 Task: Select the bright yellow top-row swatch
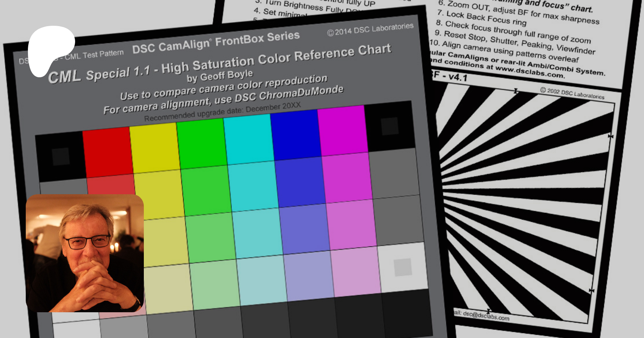(155, 147)
